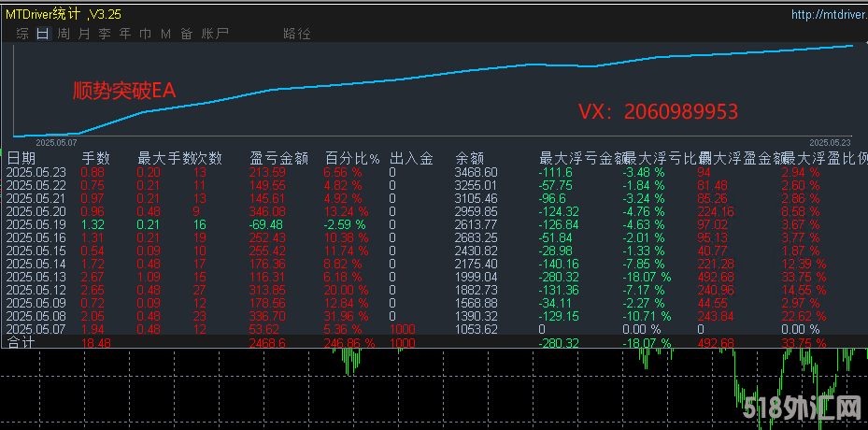
Task: Select the 2025.05.19 losing day row
Action: tap(36, 224)
